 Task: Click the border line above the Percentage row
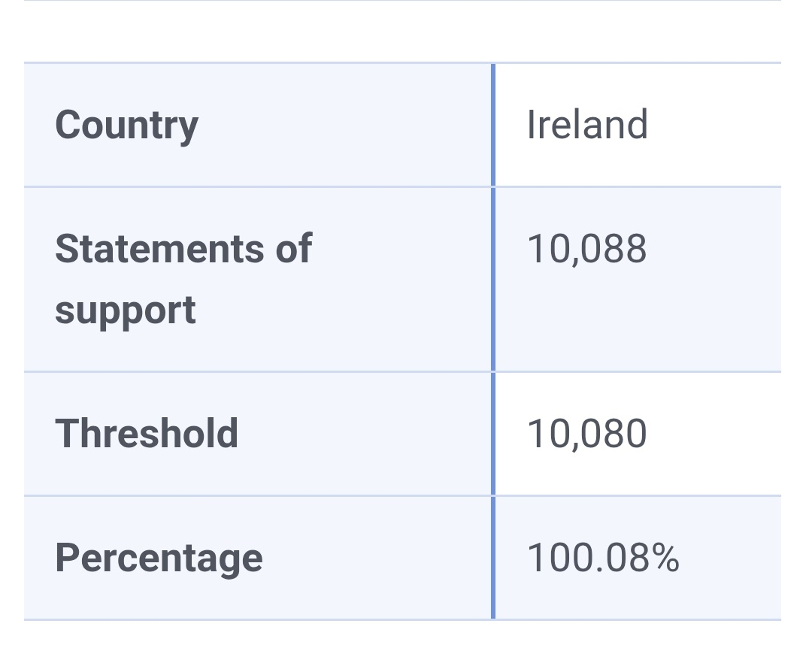(256, 495)
